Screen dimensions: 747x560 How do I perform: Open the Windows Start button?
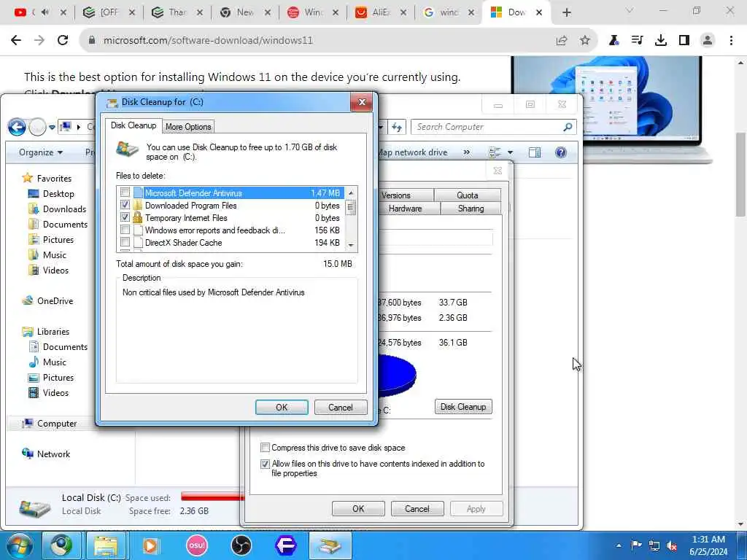point(19,545)
